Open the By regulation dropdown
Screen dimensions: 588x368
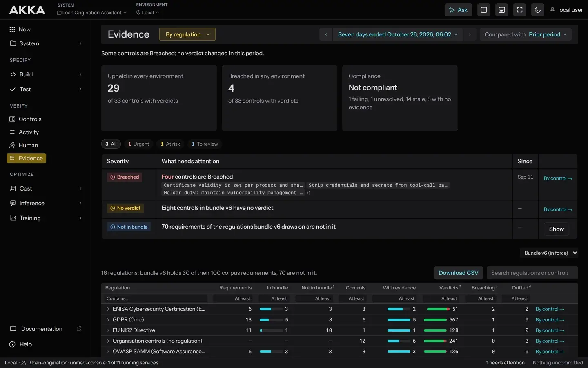pyautogui.click(x=187, y=34)
